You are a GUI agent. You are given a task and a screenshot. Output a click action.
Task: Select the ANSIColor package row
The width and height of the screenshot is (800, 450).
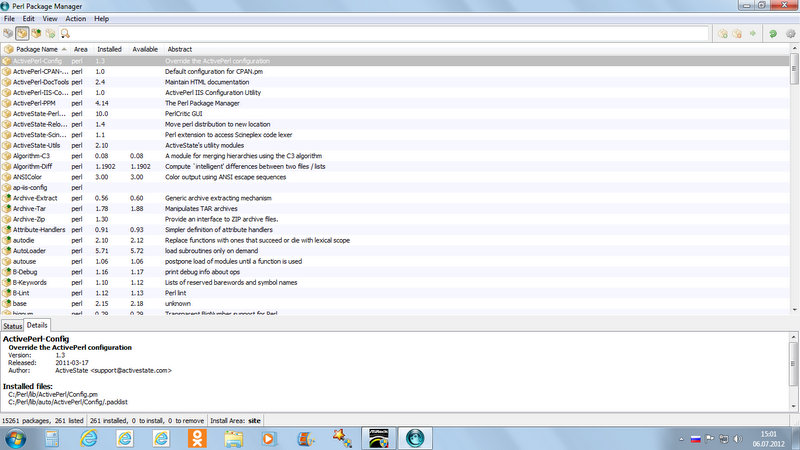coord(395,177)
